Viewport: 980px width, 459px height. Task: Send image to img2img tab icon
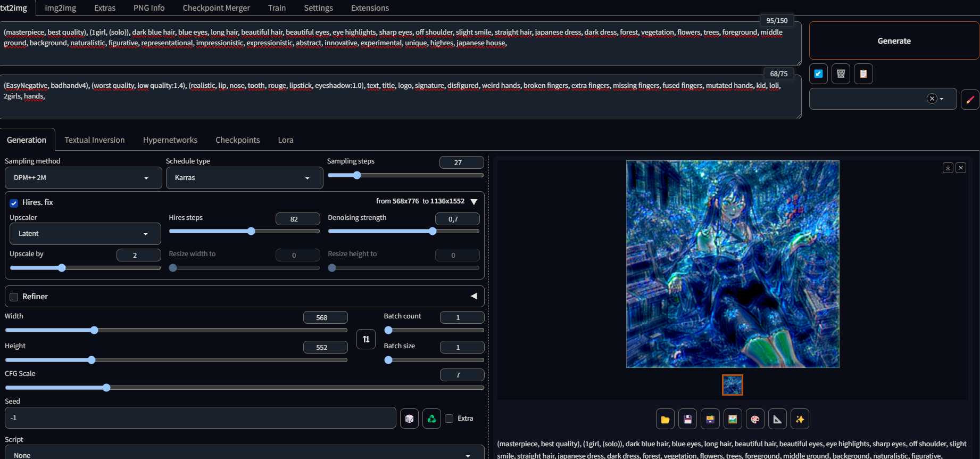point(733,419)
